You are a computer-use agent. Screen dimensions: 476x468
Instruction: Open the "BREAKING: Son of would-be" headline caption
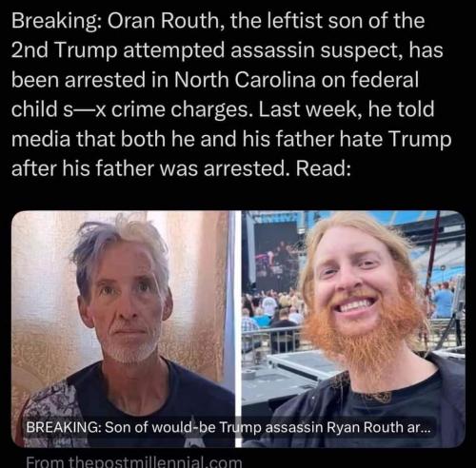pyautogui.click(x=228, y=427)
